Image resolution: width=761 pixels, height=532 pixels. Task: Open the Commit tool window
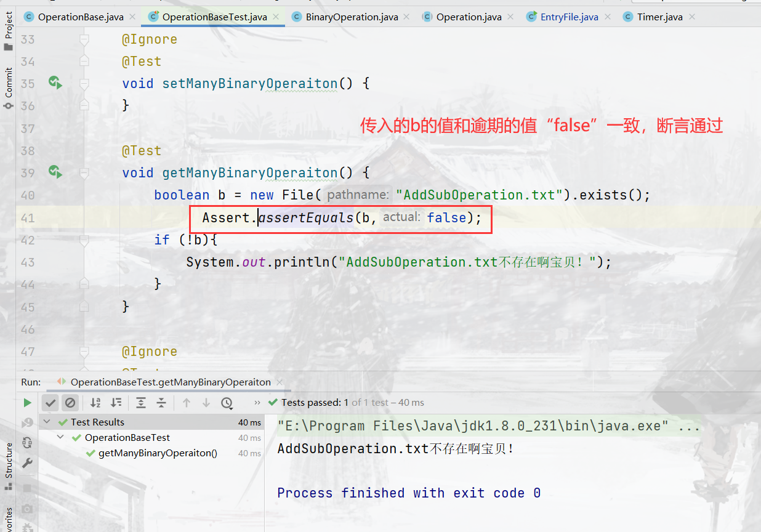(x=8, y=88)
